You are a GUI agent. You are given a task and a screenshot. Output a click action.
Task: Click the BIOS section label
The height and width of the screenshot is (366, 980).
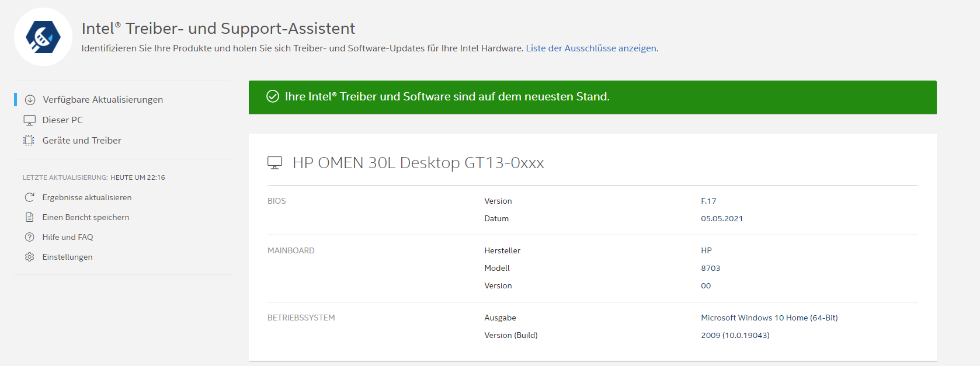click(x=277, y=201)
